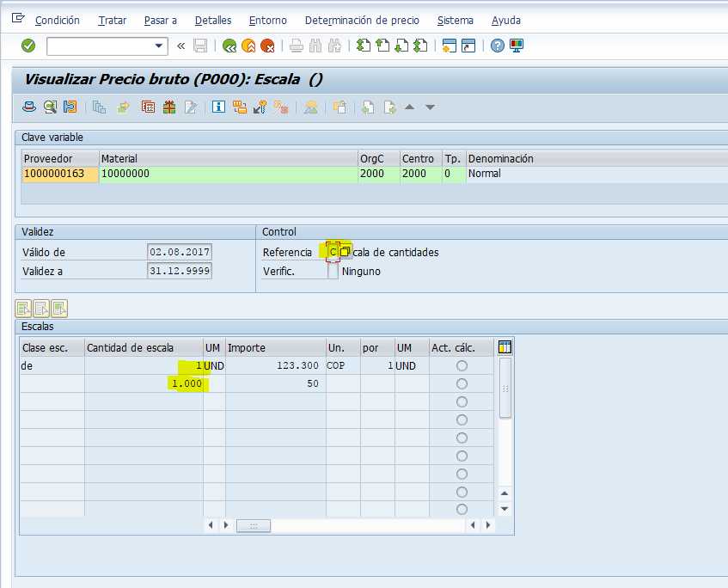Screen dimensions: 728x588
Task: Click the red Cancel icon
Action: 267,46
